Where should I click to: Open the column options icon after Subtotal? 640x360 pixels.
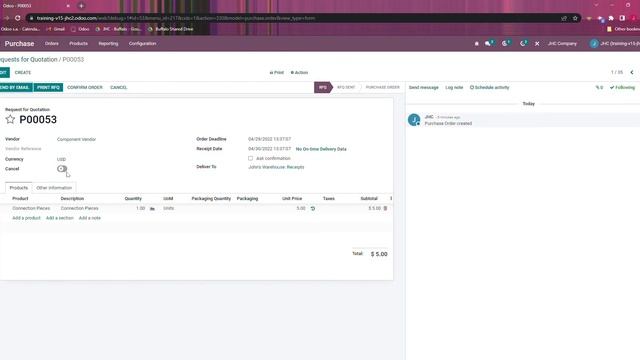point(391,198)
